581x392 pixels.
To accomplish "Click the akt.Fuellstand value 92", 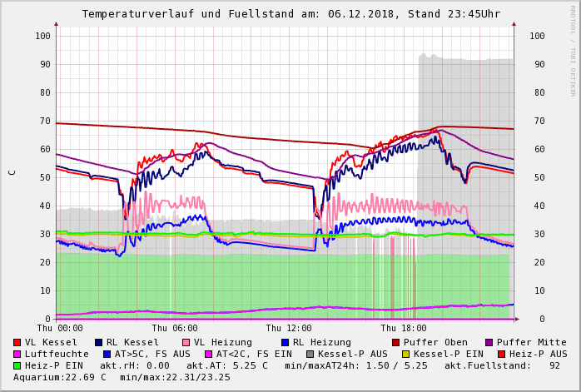I will 554,365.
